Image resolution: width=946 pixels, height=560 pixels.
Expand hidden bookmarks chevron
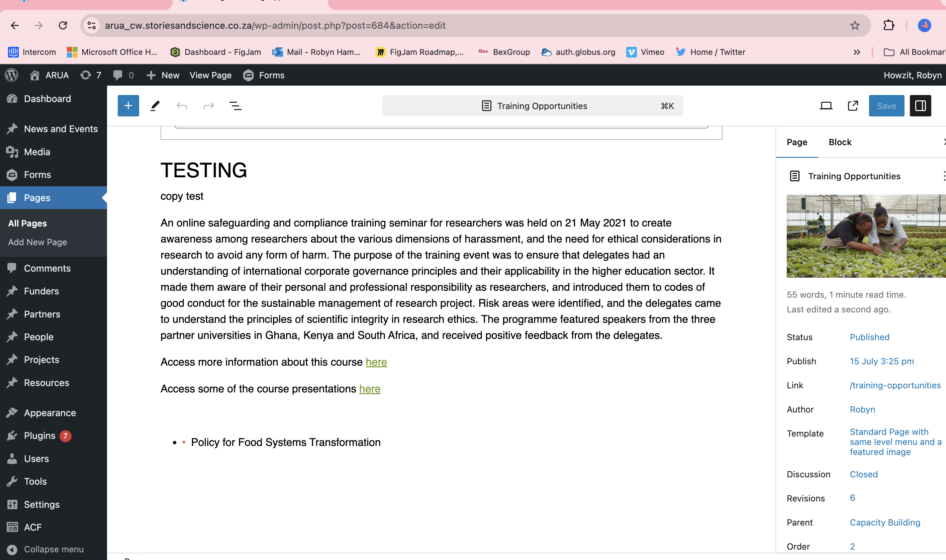pyautogui.click(x=857, y=52)
